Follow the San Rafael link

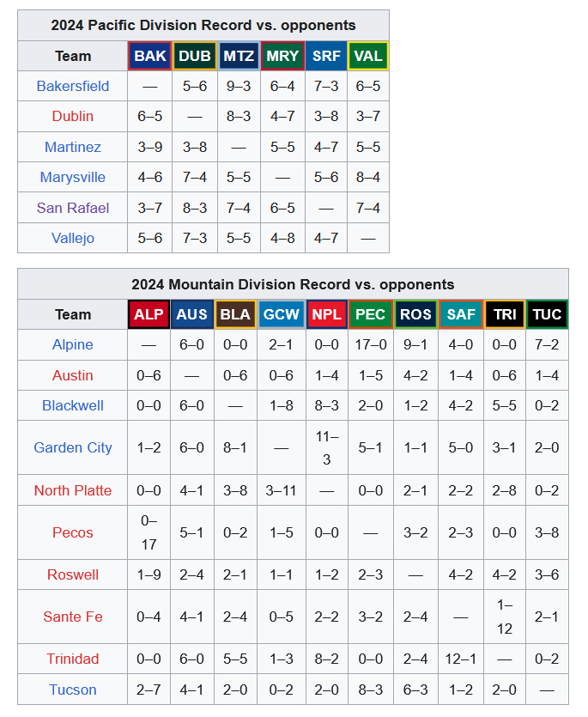(73, 208)
